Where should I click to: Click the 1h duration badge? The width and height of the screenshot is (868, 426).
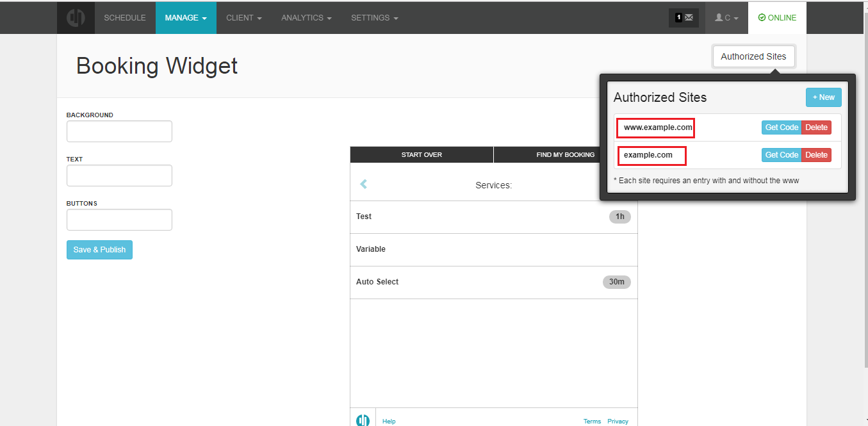tap(620, 217)
